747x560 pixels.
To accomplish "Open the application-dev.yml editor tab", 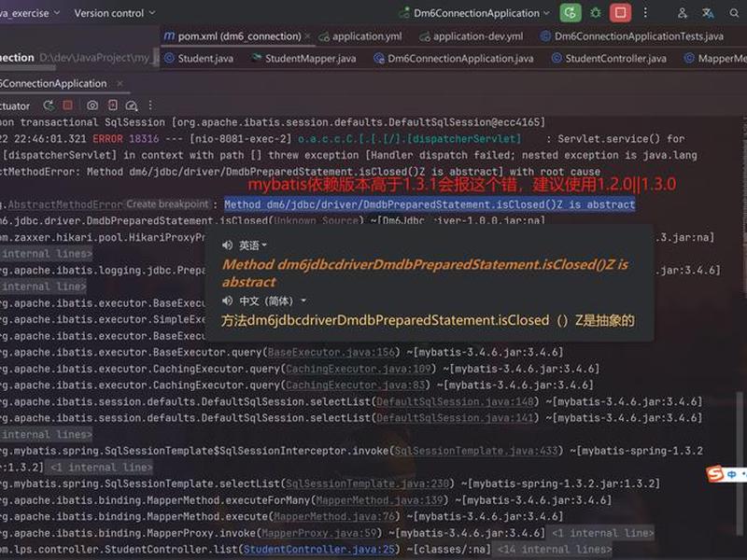I will click(x=472, y=36).
